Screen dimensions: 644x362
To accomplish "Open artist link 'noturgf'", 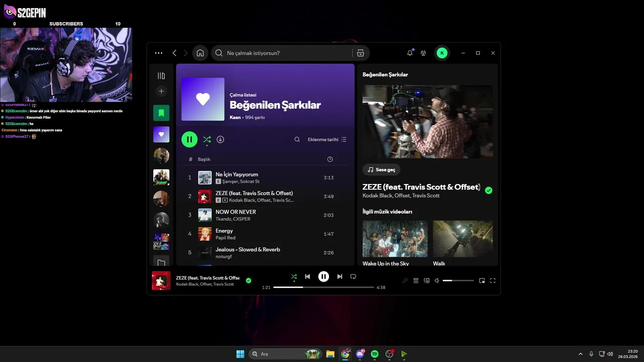I will pos(224,256).
